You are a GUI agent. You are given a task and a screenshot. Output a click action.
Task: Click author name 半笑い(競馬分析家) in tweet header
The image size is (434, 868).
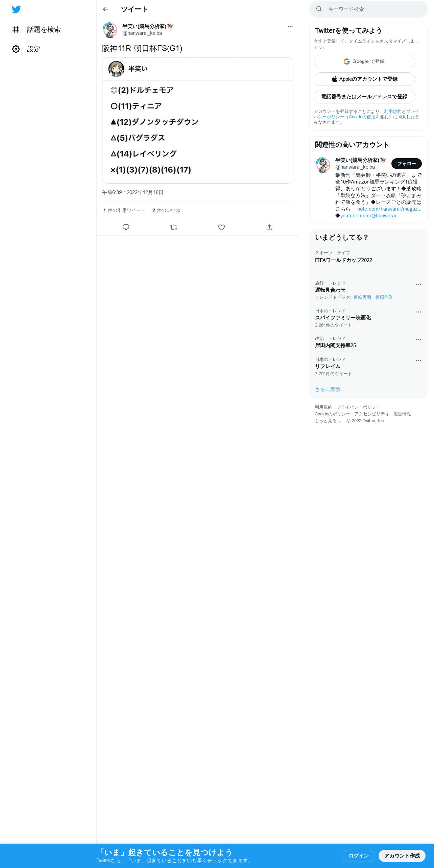click(147, 26)
